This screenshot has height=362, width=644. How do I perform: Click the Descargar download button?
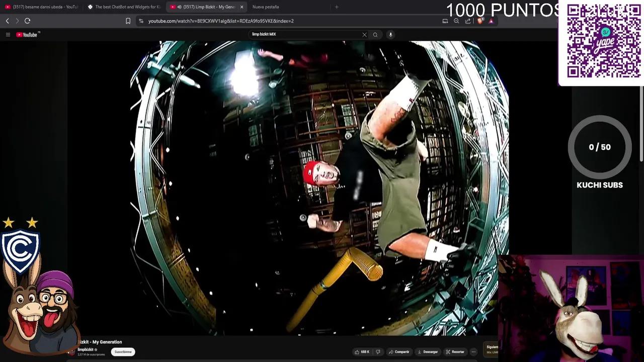tap(428, 352)
